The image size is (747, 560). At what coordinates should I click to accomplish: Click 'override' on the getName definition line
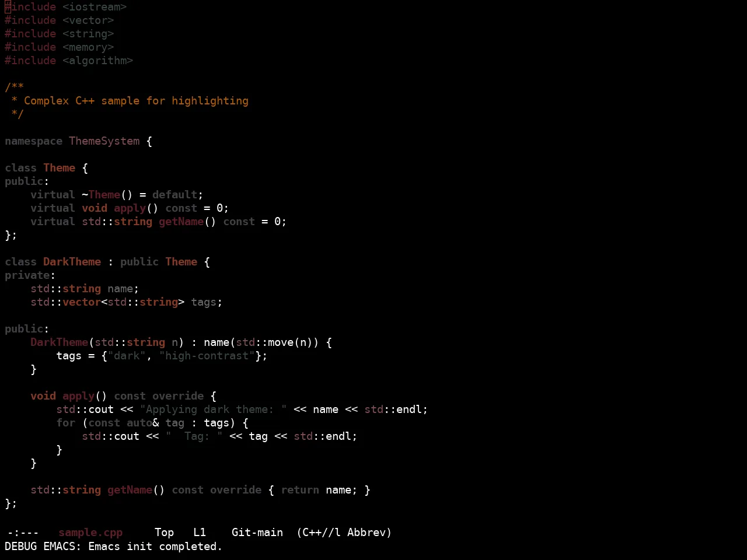236,490
